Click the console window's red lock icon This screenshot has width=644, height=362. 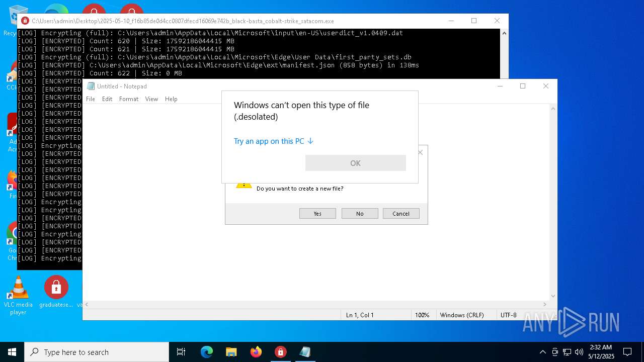click(25, 21)
